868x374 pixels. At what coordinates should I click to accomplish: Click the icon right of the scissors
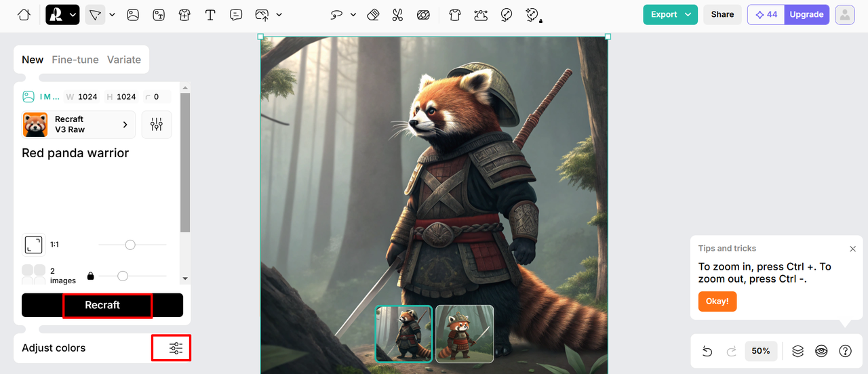click(423, 14)
